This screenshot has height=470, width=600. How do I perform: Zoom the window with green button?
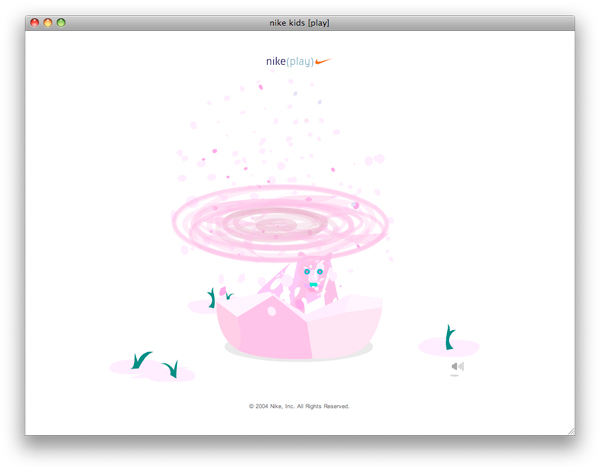click(x=61, y=23)
